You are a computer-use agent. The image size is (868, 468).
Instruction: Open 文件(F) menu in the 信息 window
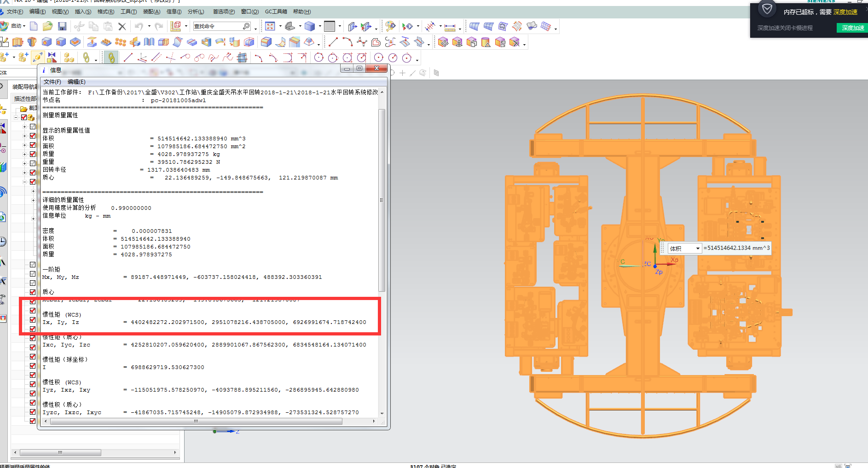tap(52, 82)
